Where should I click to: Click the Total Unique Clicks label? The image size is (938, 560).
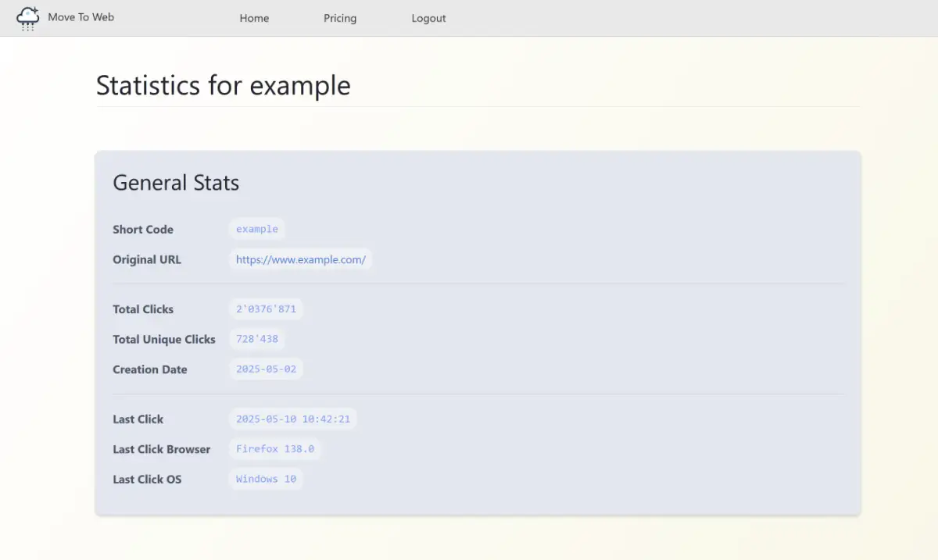coord(164,339)
